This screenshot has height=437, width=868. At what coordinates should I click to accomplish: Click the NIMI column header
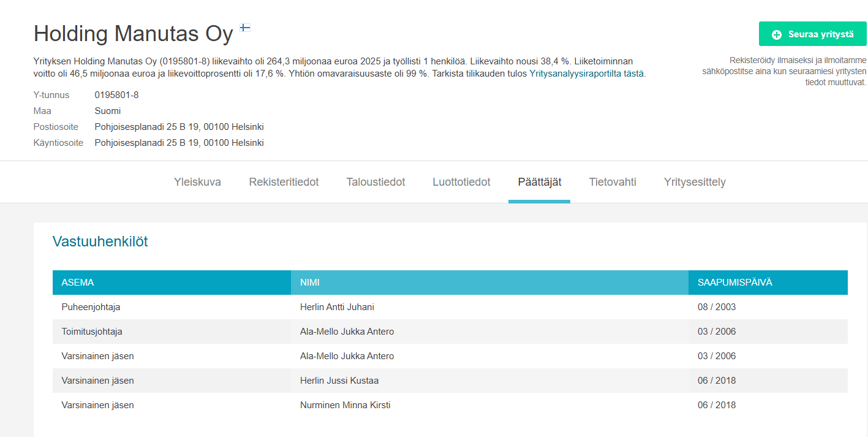[489, 283]
